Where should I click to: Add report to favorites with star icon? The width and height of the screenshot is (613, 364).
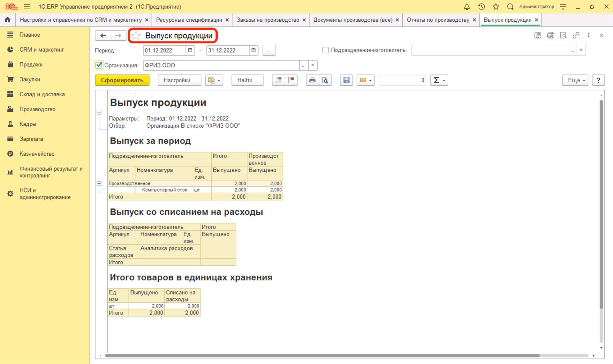[136, 36]
